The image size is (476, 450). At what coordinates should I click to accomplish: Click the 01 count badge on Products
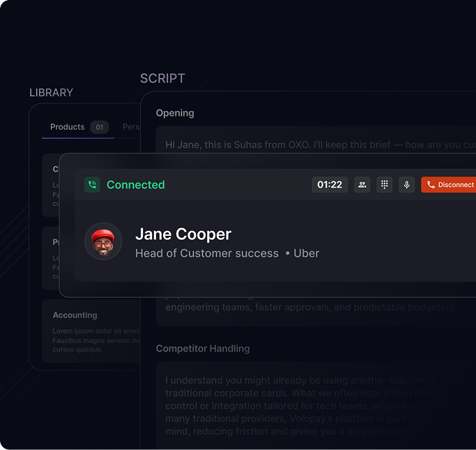coord(99,127)
